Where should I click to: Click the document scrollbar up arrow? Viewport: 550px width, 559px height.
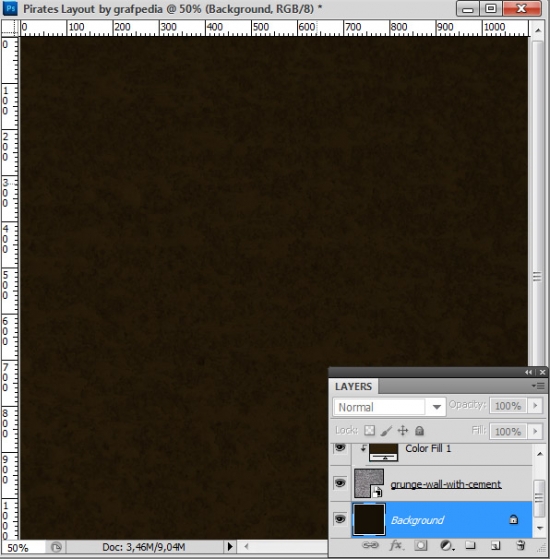(538, 30)
